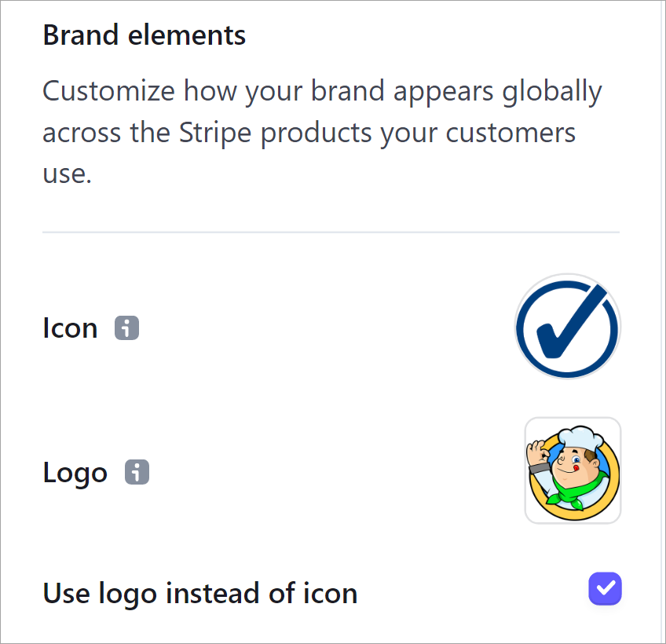666x644 pixels.
Task: Click the "Icon" field label
Action: click(x=70, y=328)
